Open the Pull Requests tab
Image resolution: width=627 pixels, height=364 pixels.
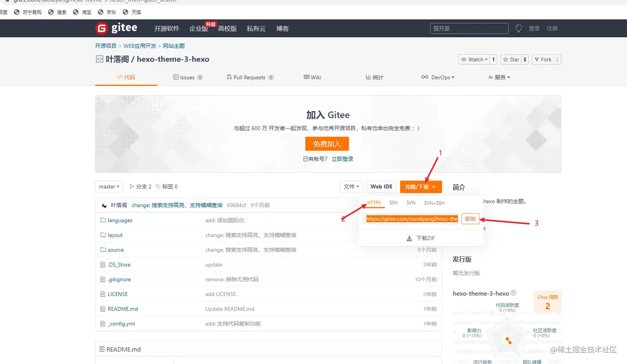tap(250, 77)
